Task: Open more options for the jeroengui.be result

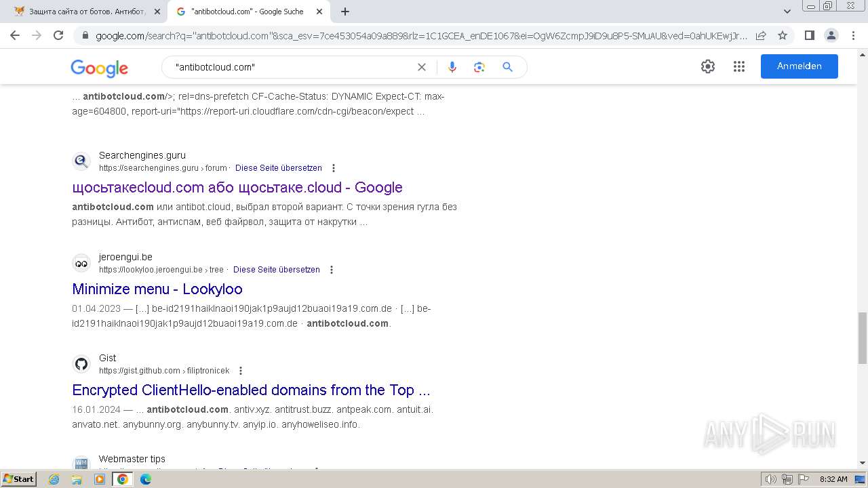Action: point(332,270)
